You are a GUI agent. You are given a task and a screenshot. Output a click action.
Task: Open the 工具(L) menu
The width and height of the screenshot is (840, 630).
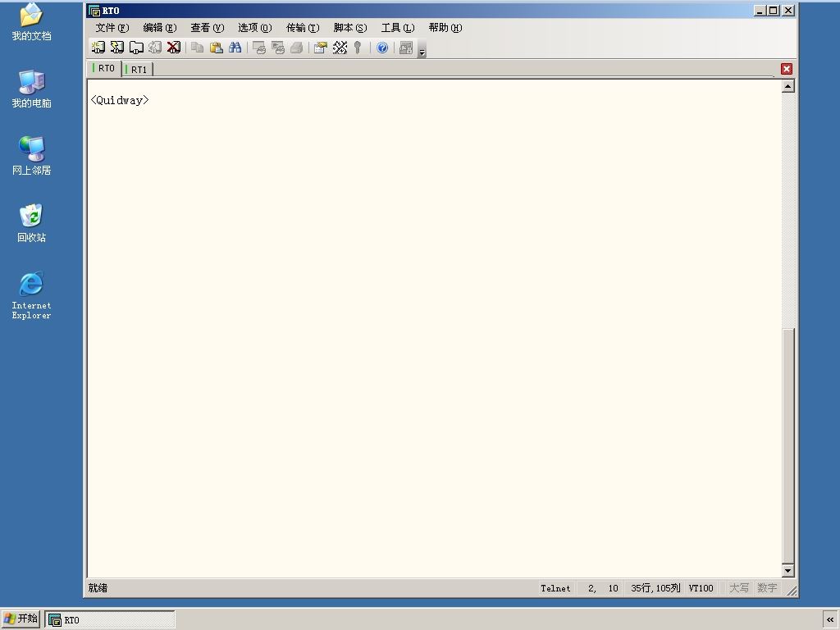398,28
